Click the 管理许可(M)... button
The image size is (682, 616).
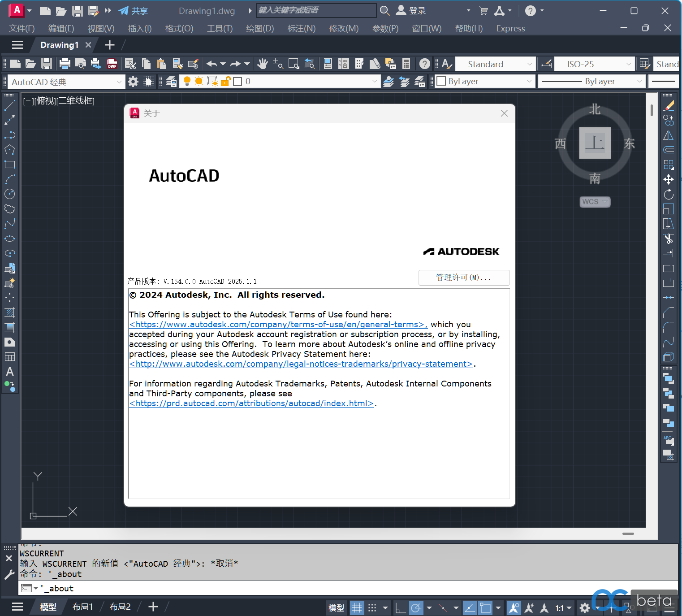click(464, 278)
